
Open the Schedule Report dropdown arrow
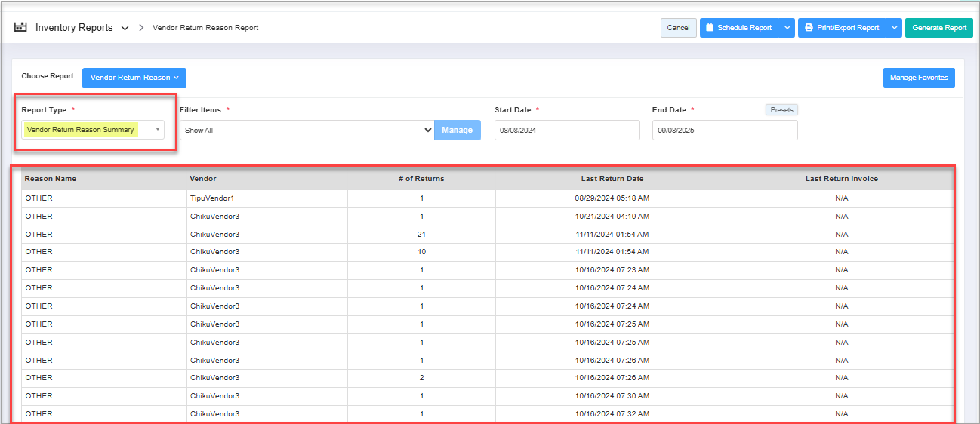click(787, 28)
